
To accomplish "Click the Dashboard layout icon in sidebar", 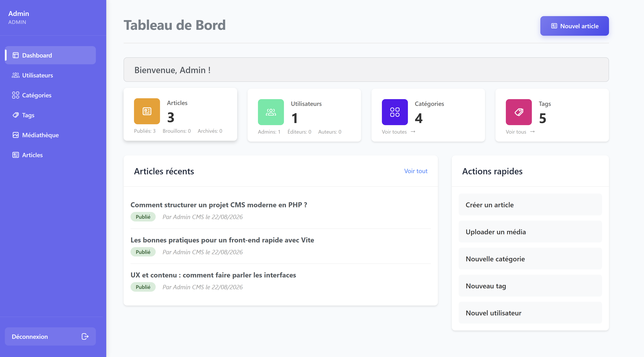I will coord(15,55).
